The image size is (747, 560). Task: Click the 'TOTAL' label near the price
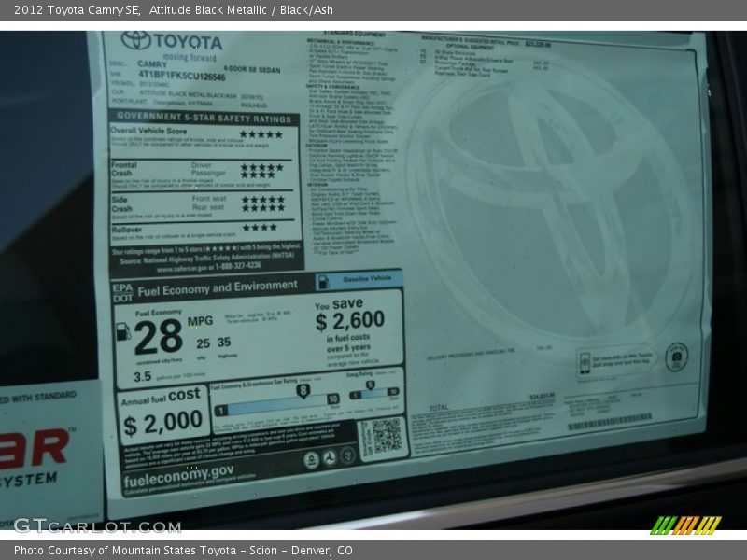click(x=439, y=408)
